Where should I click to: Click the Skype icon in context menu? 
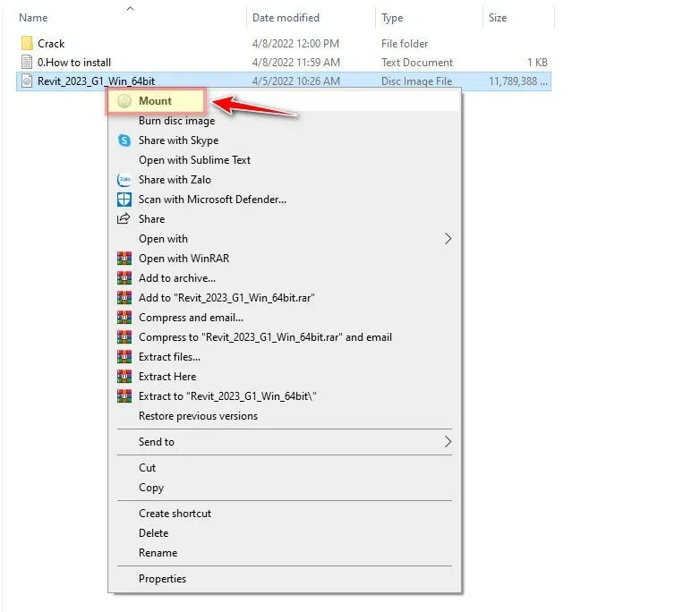pos(124,140)
